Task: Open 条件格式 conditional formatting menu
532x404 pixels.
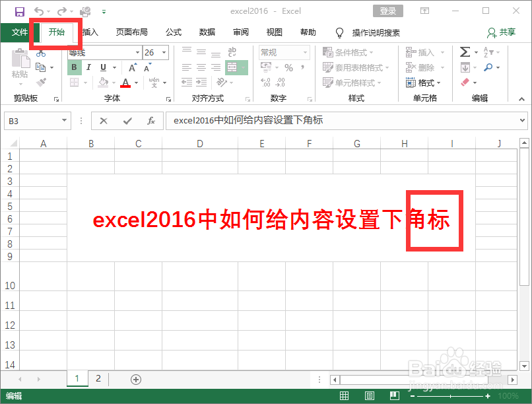Action: click(348, 52)
